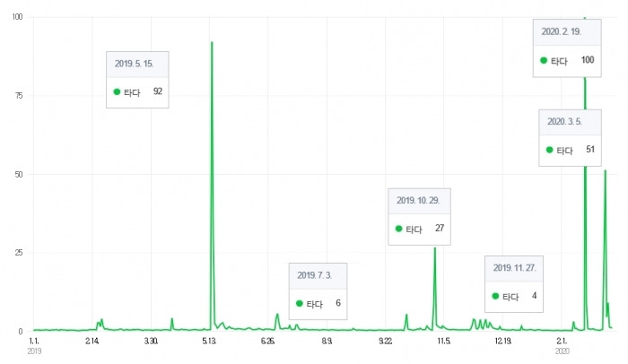Click green legend dot in 2019. 7. 3. tooltip

299,304
